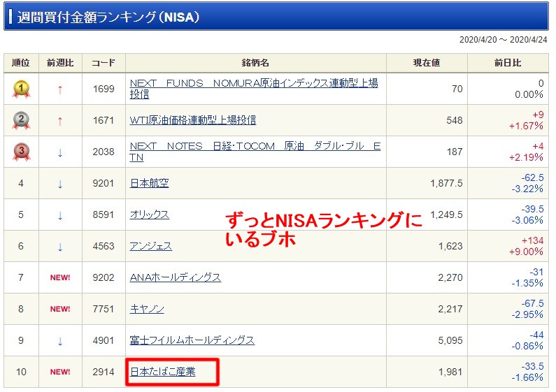Open the アンジェス stock link
The height and width of the screenshot is (392, 556).
click(150, 246)
